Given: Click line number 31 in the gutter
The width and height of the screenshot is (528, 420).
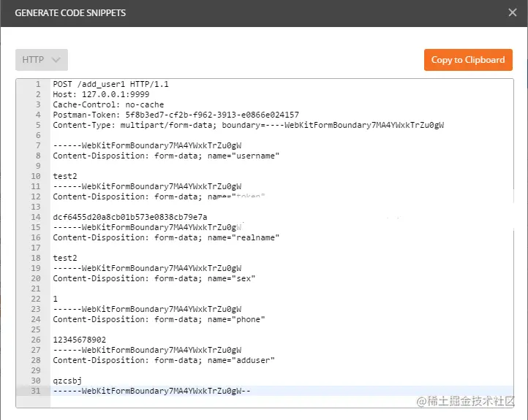Looking at the screenshot, I should tap(36, 391).
